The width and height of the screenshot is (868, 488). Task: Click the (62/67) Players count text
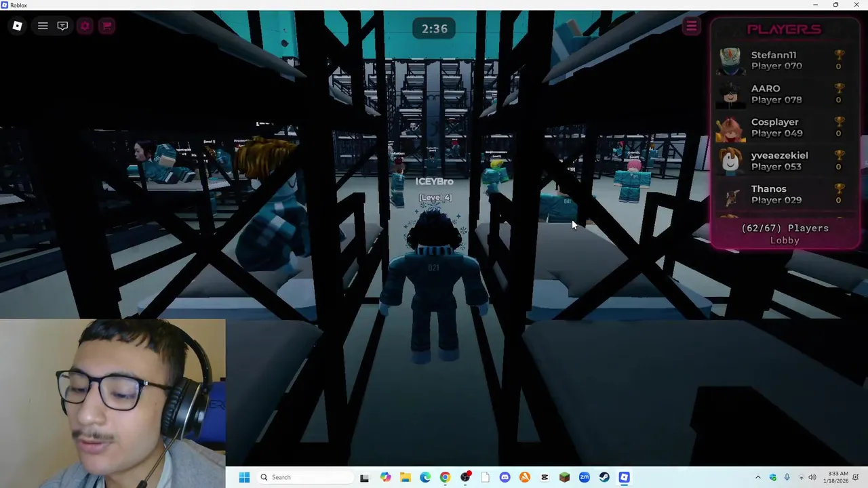(x=785, y=228)
